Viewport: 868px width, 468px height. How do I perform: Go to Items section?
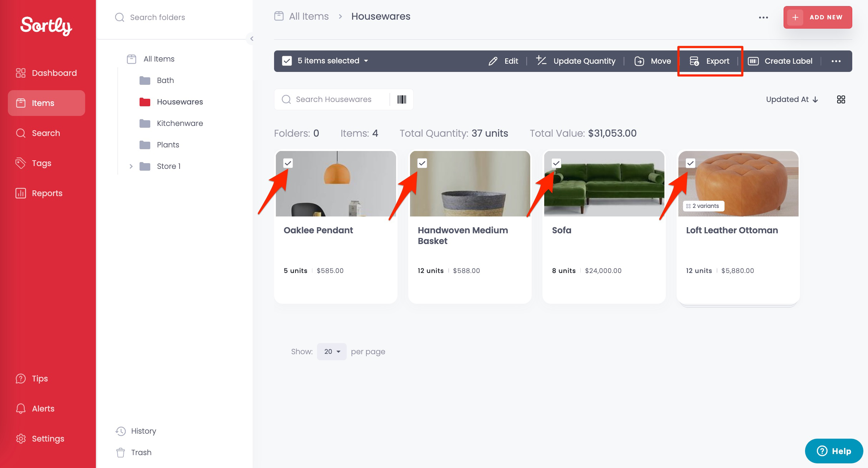pyautogui.click(x=47, y=103)
